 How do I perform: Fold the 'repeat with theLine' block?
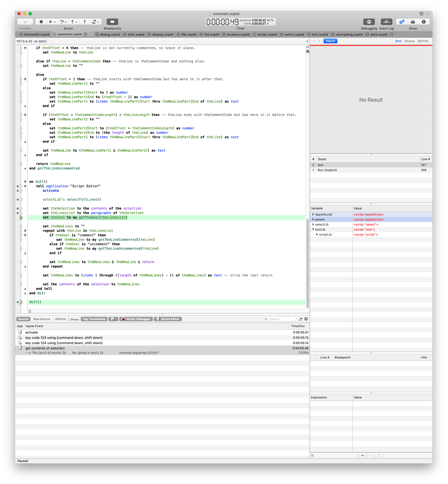pos(25,231)
